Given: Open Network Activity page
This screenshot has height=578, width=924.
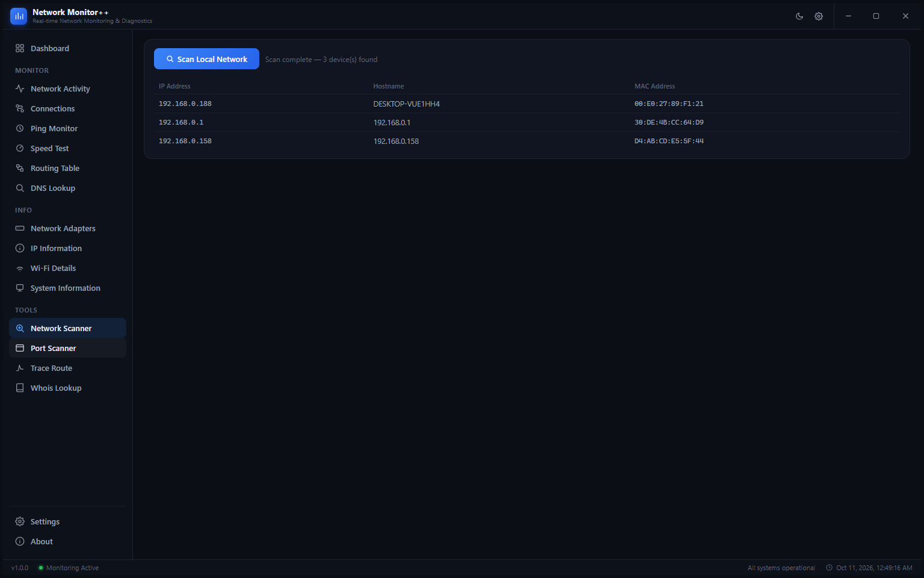Looking at the screenshot, I should [67, 89].
